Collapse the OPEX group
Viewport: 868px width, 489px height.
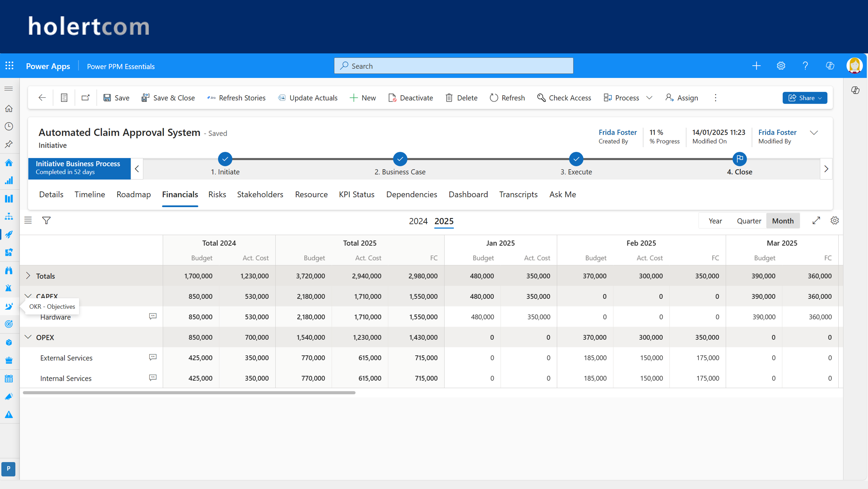tap(28, 337)
